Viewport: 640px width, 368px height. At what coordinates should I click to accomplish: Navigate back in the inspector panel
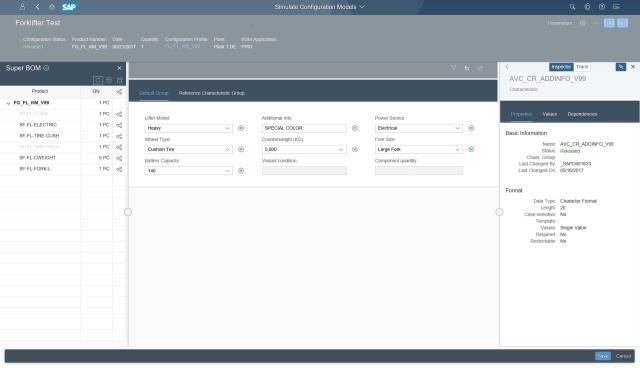coord(507,67)
